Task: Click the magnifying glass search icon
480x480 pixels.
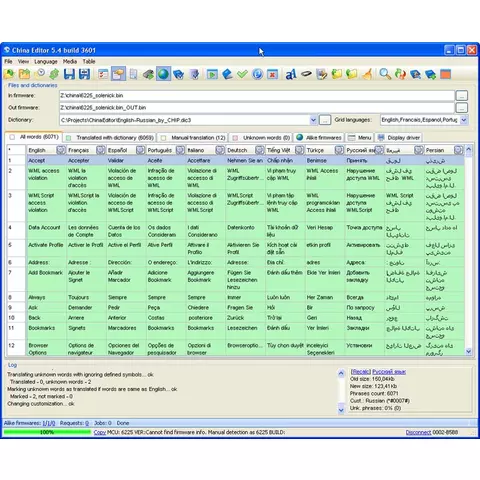Action: [x=385, y=74]
